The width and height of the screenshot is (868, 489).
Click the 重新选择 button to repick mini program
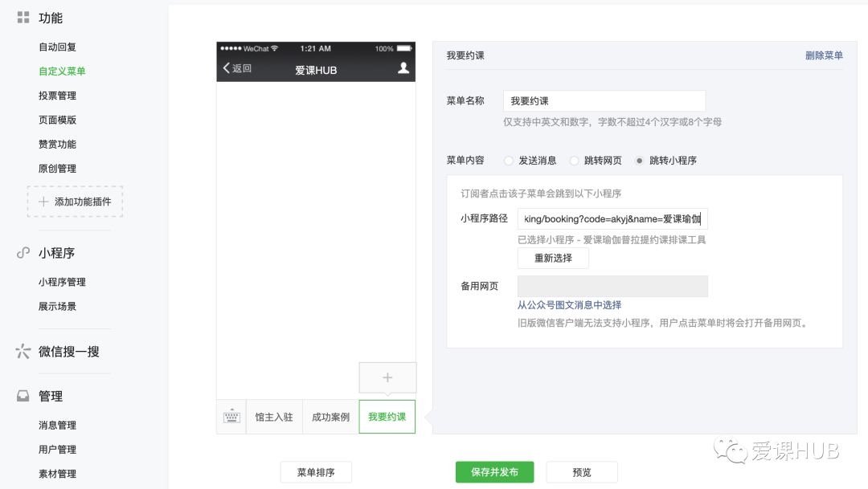pos(553,258)
